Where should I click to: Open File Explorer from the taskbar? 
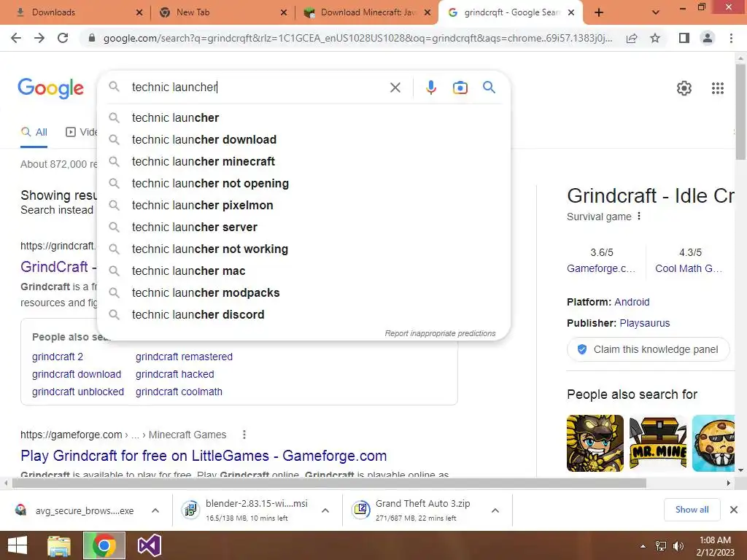(59, 545)
